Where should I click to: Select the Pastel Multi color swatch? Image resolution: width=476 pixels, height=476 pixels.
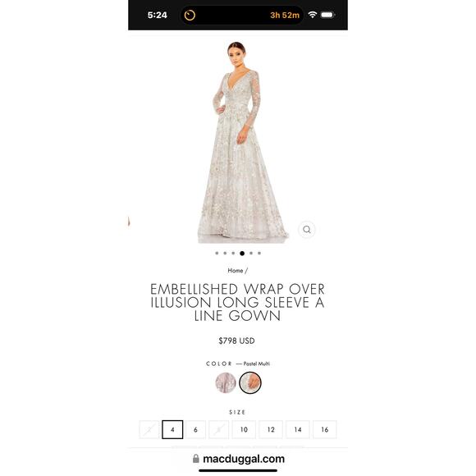pos(250,382)
